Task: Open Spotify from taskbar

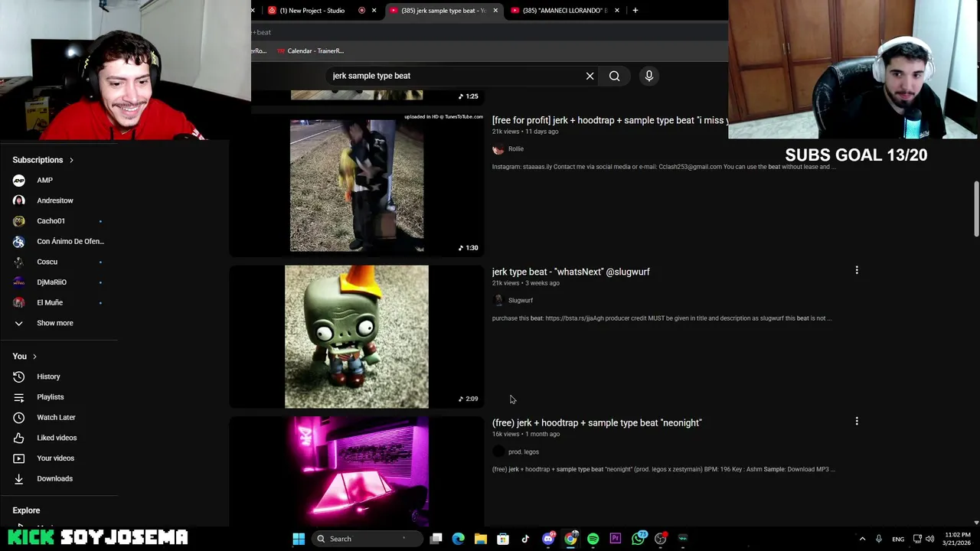Action: click(x=593, y=539)
